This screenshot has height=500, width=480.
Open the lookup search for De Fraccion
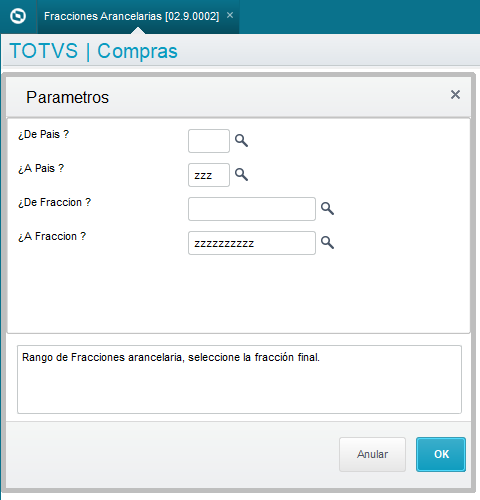(327, 209)
